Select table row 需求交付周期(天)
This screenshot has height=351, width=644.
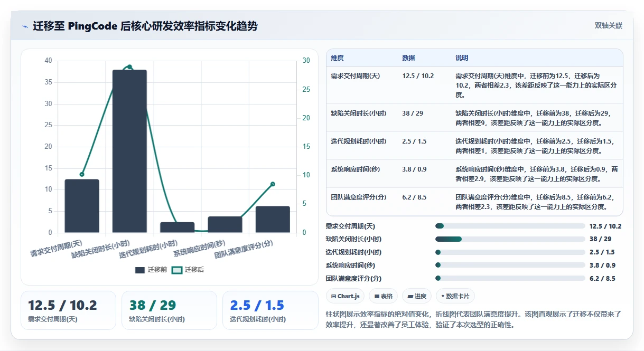(474, 85)
